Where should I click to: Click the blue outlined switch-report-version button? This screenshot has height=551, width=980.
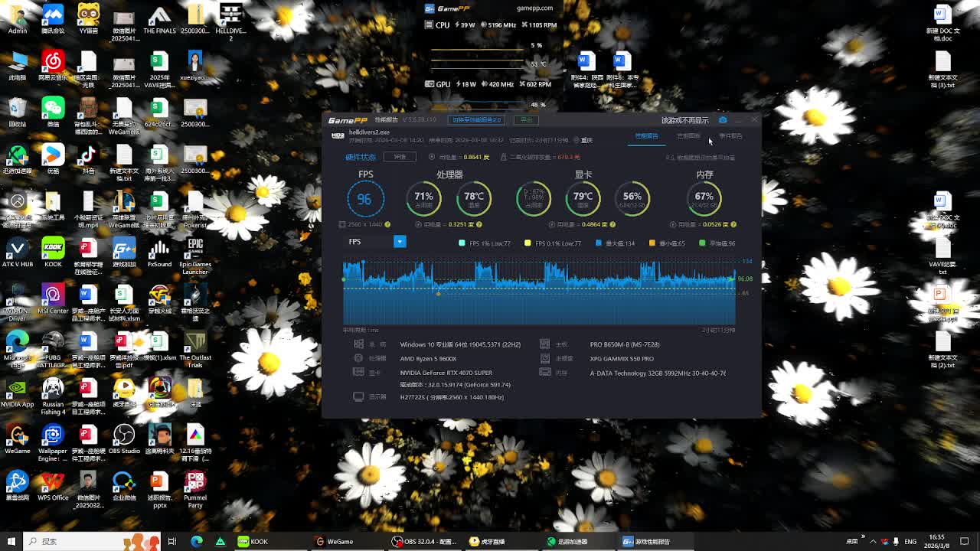pos(476,120)
